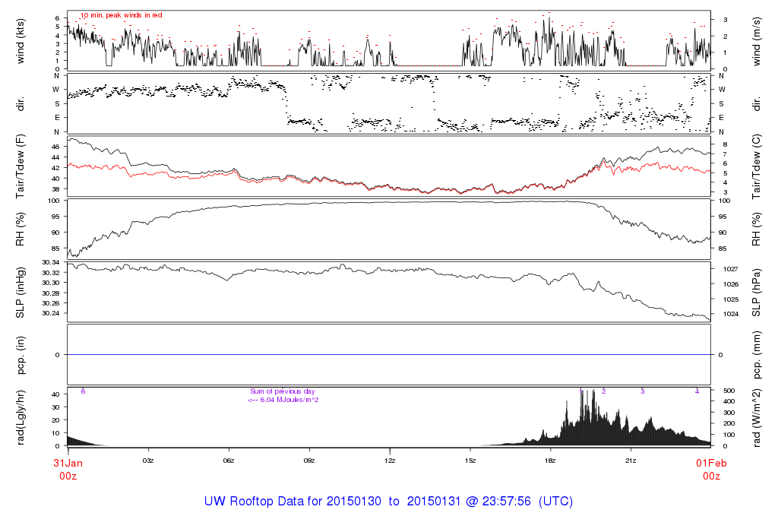Select the "rad(Lgly/hr)" axis label

click(x=21, y=417)
